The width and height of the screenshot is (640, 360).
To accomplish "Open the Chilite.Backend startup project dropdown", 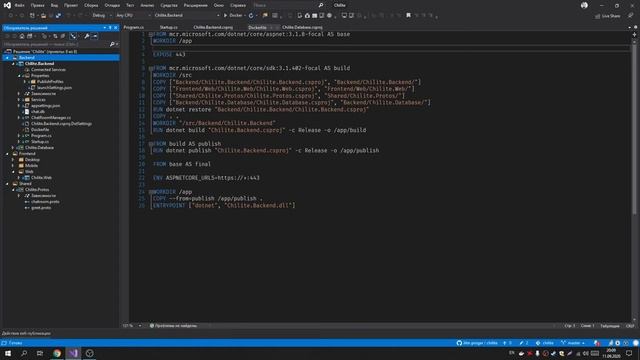I will click(x=187, y=16).
